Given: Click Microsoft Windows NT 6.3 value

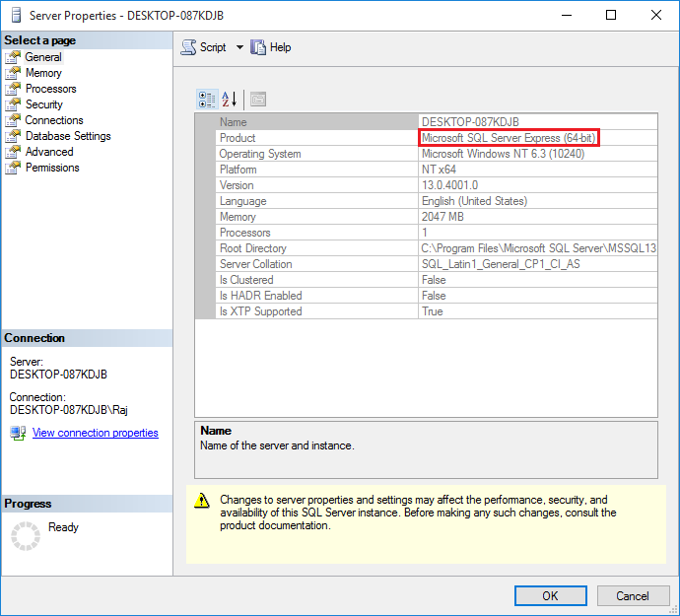Looking at the screenshot, I should pyautogui.click(x=503, y=154).
